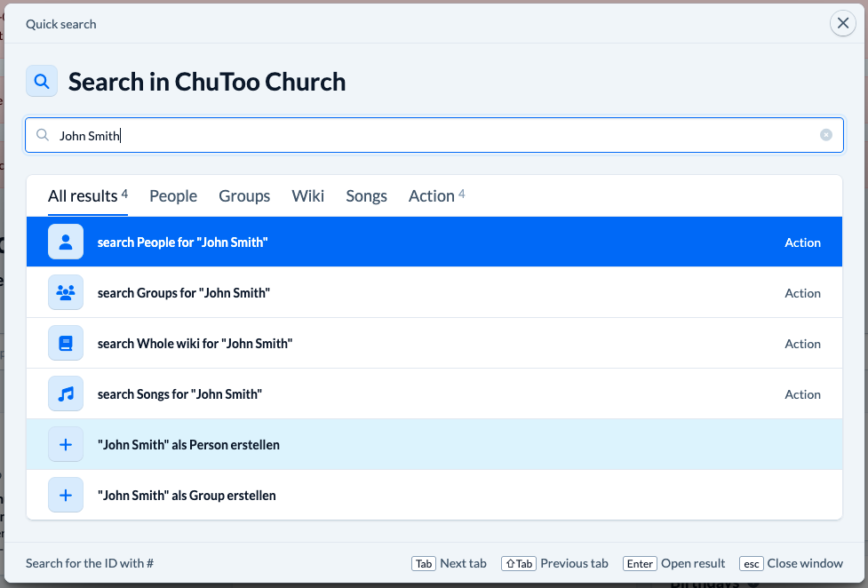Screen dimensions: 868x588
Task: Select the Wiki tab
Action: coord(307,196)
